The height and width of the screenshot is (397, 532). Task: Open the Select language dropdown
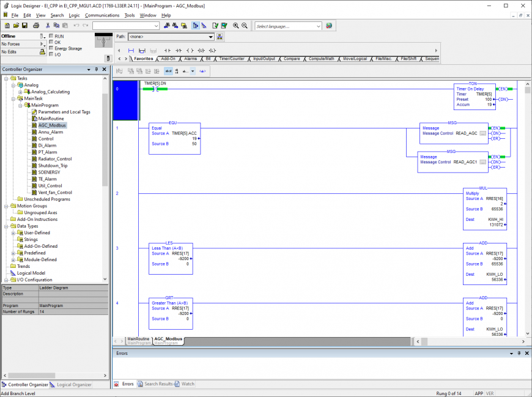(x=318, y=26)
